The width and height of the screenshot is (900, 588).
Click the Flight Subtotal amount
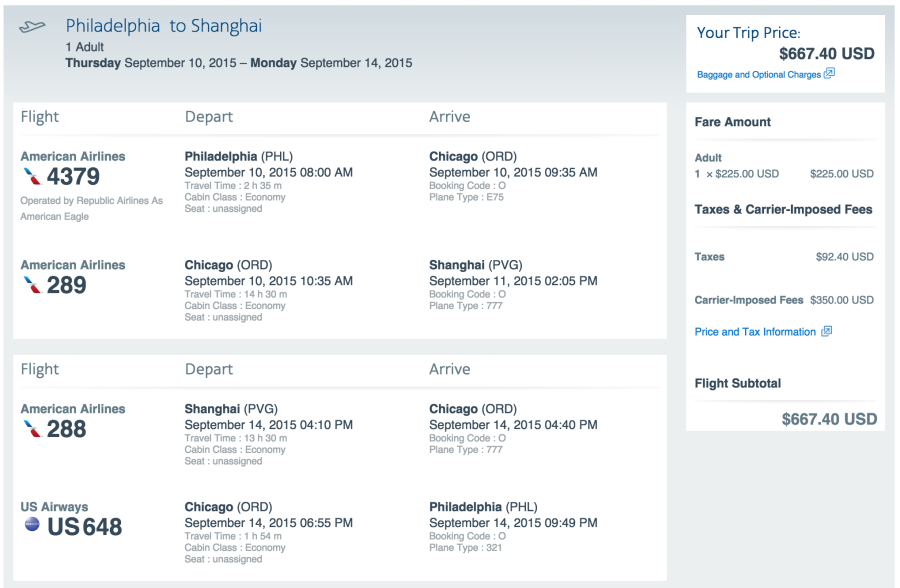829,419
